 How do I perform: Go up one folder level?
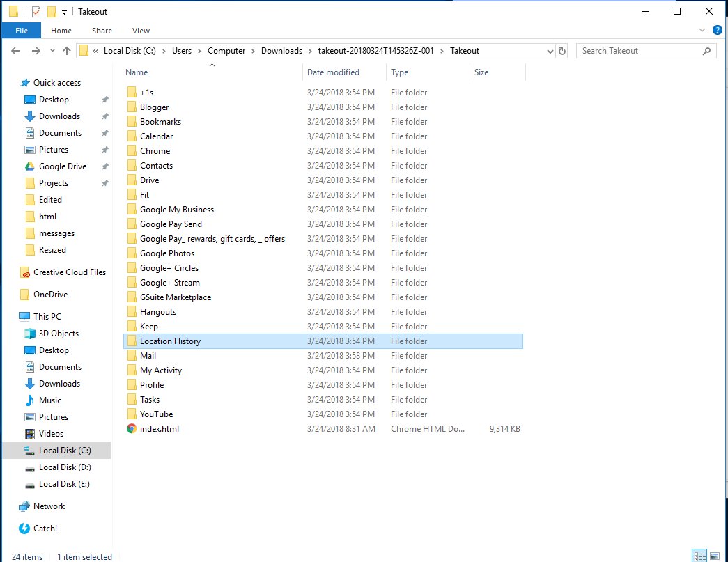point(67,51)
